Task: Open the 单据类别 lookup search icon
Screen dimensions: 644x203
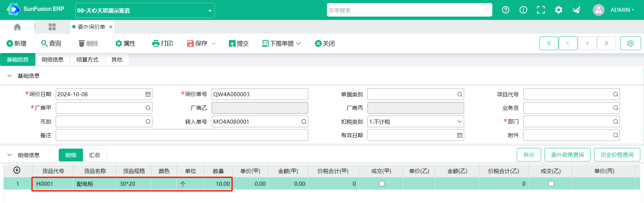Action: (x=459, y=94)
